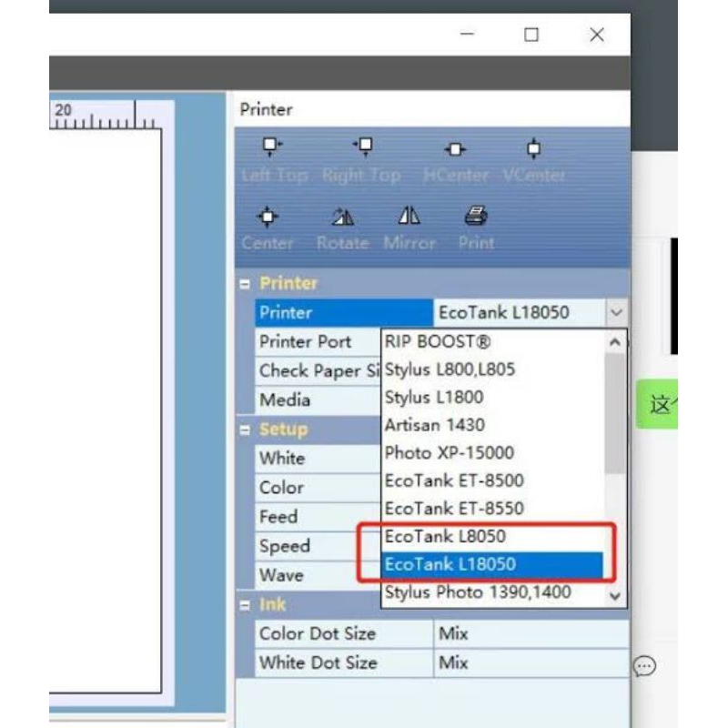Click the green chat message bubble

pyautogui.click(x=657, y=404)
